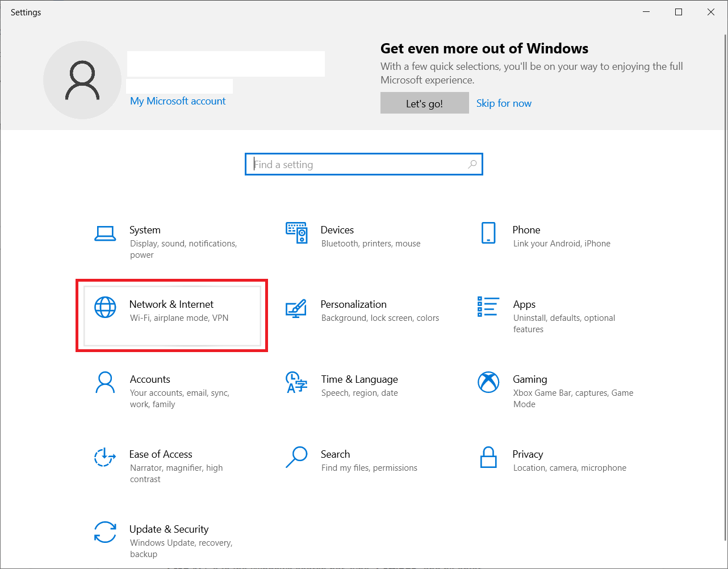The width and height of the screenshot is (728, 569).
Task: Select the Accounts category title
Action: tap(150, 379)
